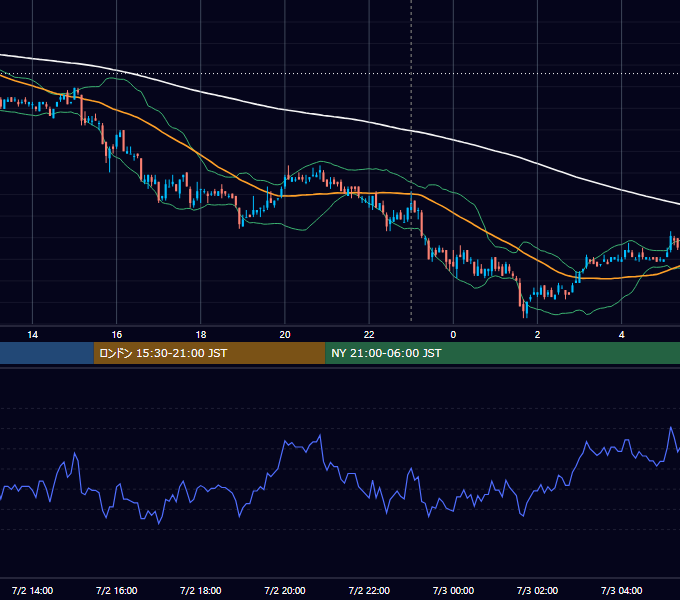Click the '22' hour label on price chart axis
Image resolution: width=680 pixels, height=600 pixels.
point(369,335)
